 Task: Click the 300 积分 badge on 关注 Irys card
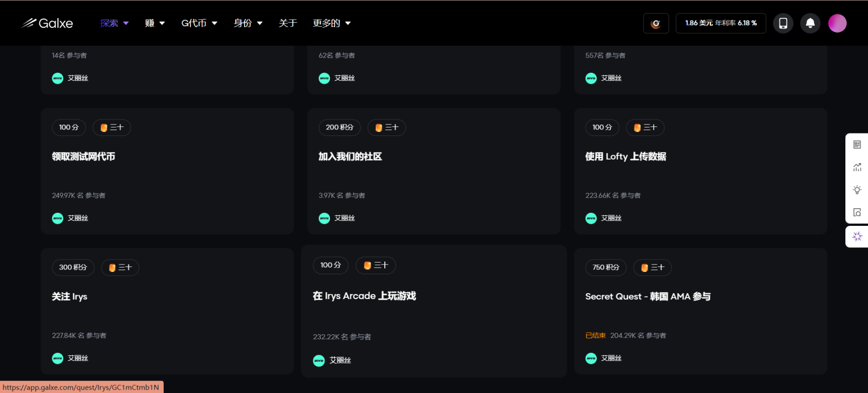(x=73, y=268)
